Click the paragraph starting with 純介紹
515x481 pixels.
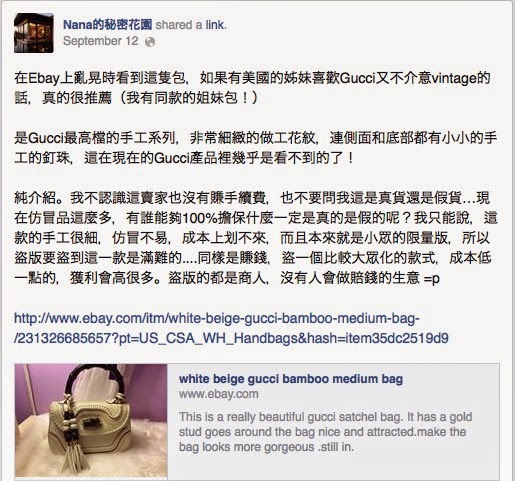pos(256,238)
